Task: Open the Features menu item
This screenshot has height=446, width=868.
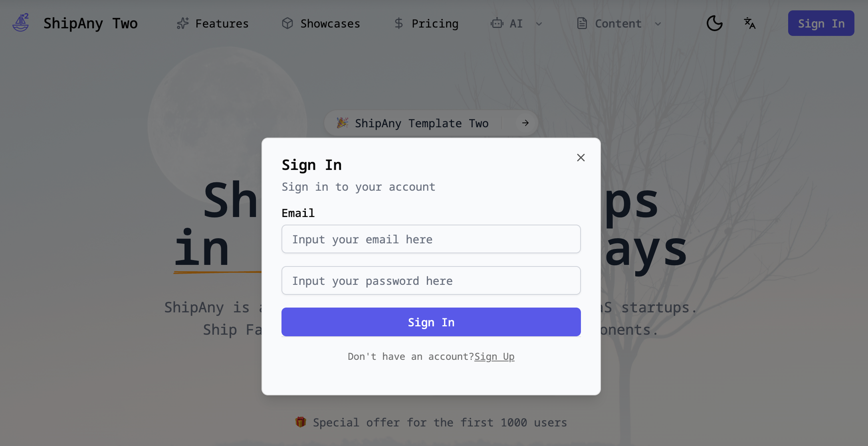Action: pyautogui.click(x=222, y=24)
